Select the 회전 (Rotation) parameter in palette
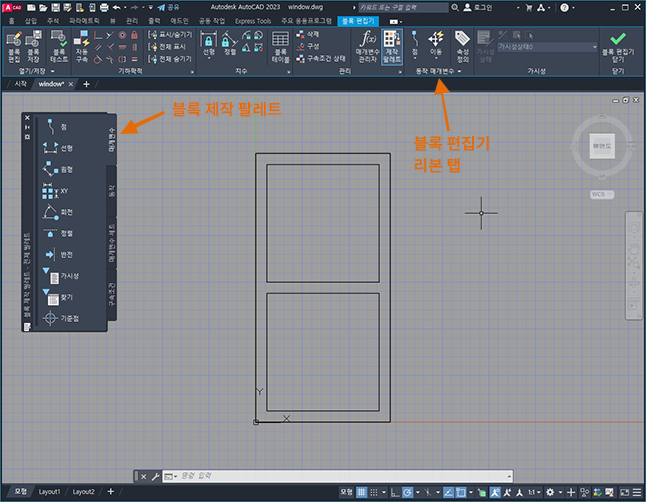 click(58, 212)
